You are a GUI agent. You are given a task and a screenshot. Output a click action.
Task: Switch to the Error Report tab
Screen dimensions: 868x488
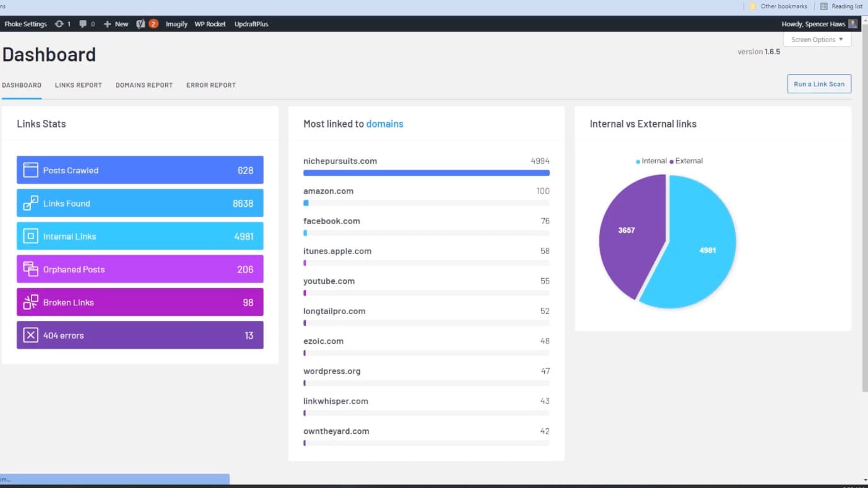click(210, 85)
